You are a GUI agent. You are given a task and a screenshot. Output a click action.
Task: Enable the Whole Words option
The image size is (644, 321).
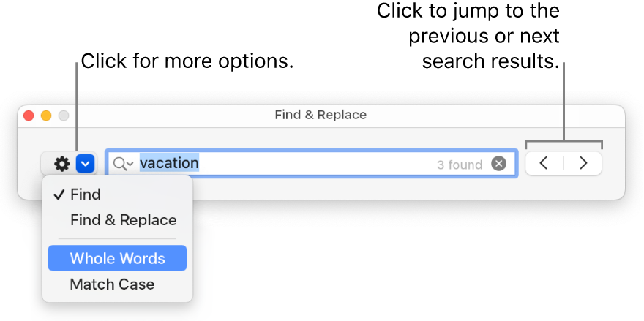(x=117, y=258)
